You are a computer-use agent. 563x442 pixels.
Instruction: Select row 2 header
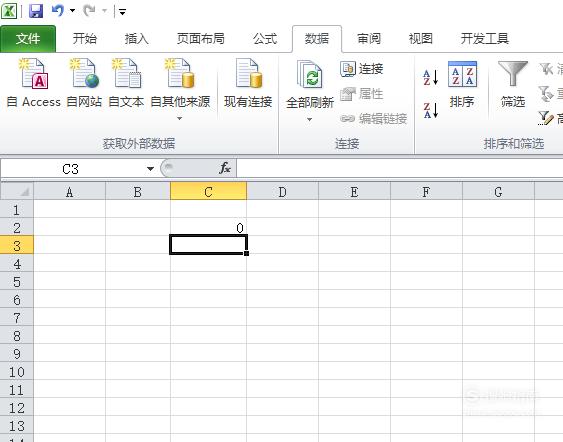[17, 227]
